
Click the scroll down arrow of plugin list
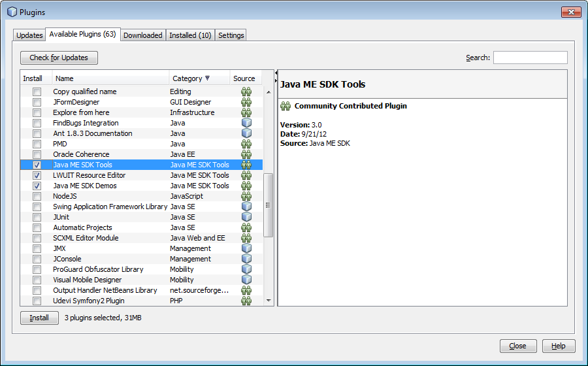[x=269, y=301]
